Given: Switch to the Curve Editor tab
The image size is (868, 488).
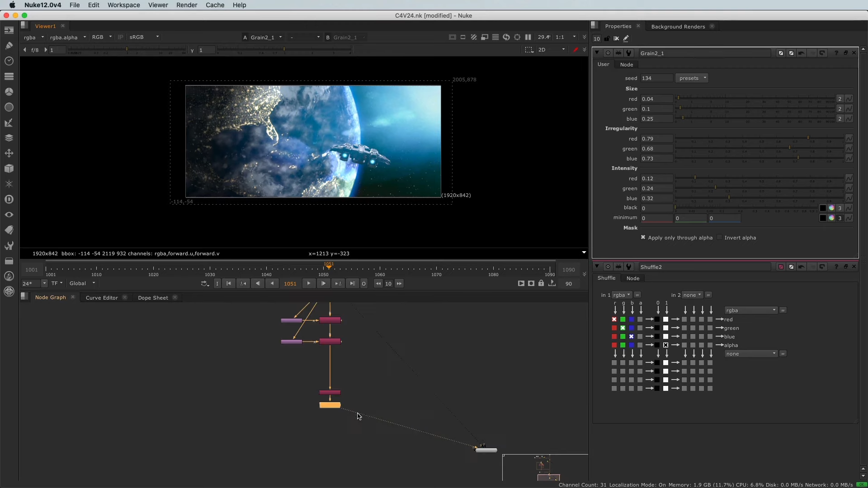Looking at the screenshot, I should (102, 297).
